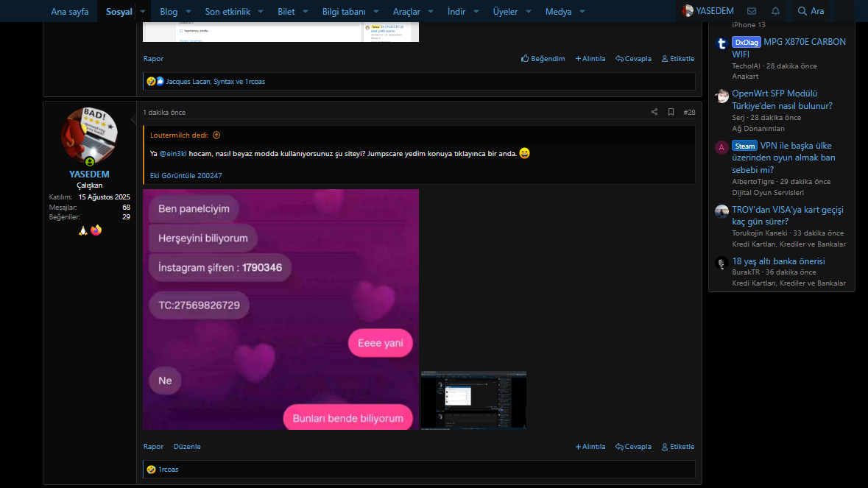Open OpenWrt SFP Modülü thread
Screen dimensions: 868x488
[782, 99]
